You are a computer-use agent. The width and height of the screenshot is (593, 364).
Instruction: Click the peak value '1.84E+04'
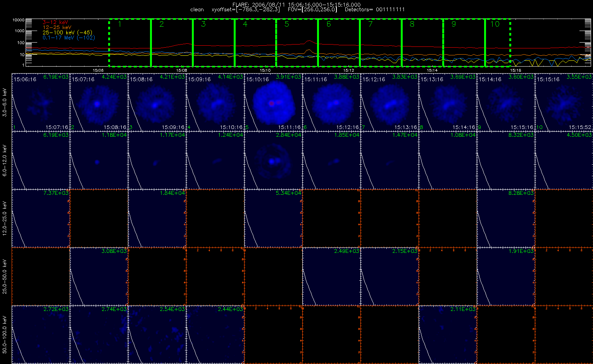pos(172,193)
